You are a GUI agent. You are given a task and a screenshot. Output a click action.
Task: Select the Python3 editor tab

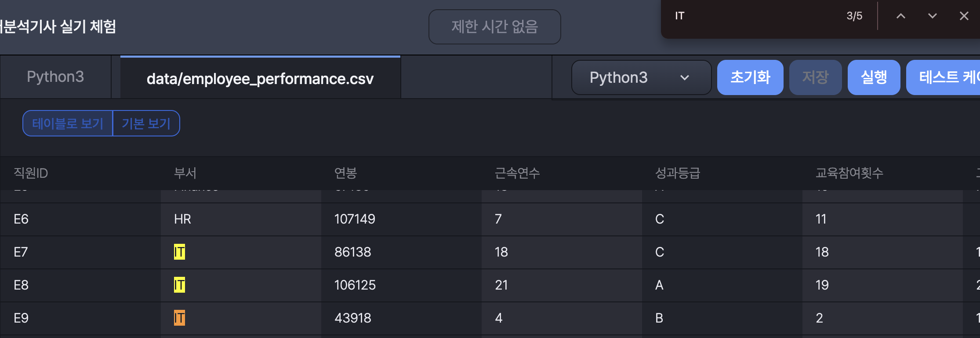tap(55, 77)
